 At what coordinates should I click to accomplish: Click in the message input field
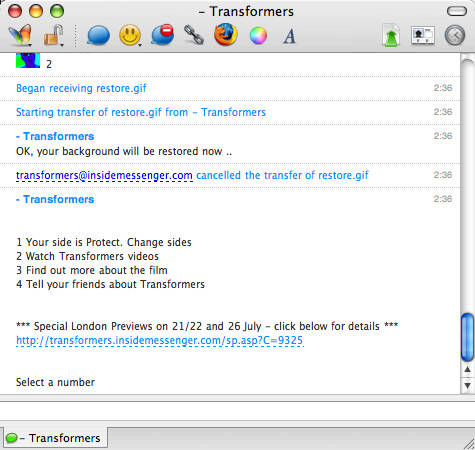(237, 411)
